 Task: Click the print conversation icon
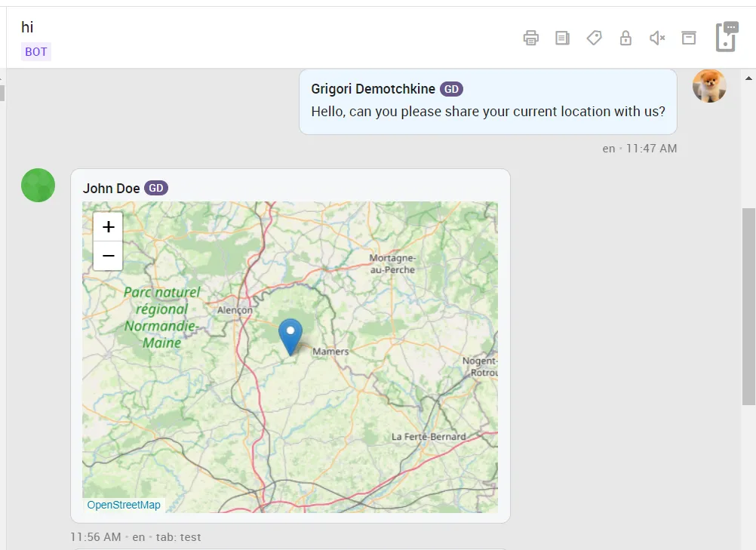(531, 38)
